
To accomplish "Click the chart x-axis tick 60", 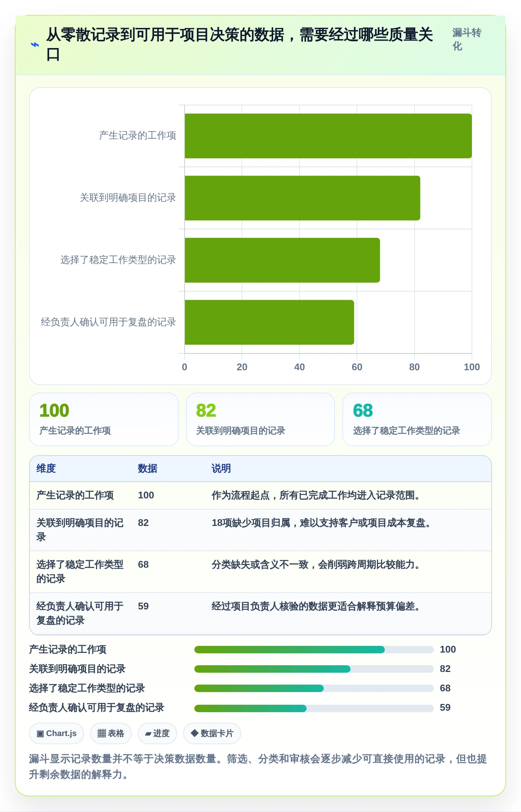I will coord(357,367).
